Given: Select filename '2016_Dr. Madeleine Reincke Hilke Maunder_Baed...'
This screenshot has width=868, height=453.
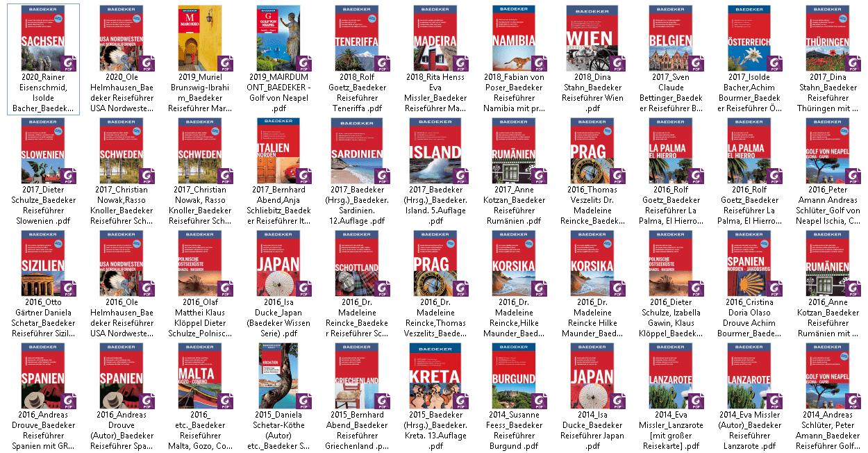Looking at the screenshot, I should pos(593,318).
